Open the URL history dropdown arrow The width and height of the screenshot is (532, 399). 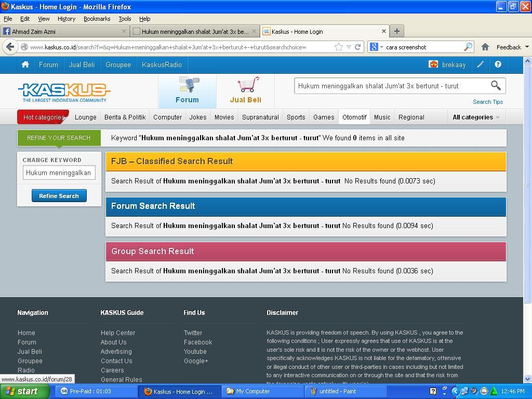[x=349, y=47]
